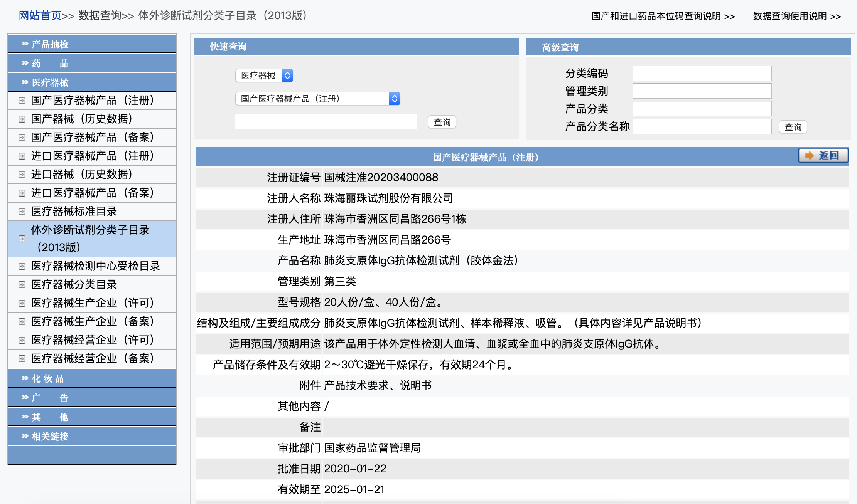
Task: Open the 医疗器械 category dropdown
Action: pos(264,76)
